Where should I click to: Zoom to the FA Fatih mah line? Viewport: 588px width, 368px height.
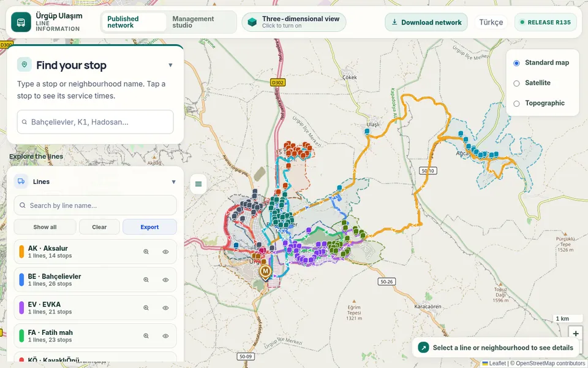point(146,336)
